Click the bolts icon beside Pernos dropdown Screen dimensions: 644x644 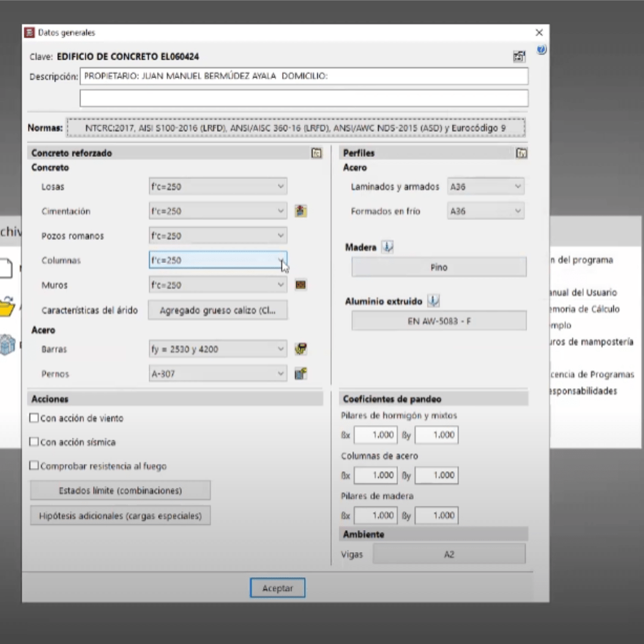[x=301, y=374]
